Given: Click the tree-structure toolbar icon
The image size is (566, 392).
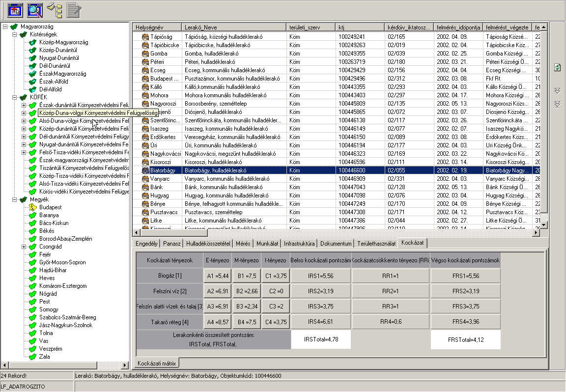Looking at the screenshot, I should click(55, 10).
